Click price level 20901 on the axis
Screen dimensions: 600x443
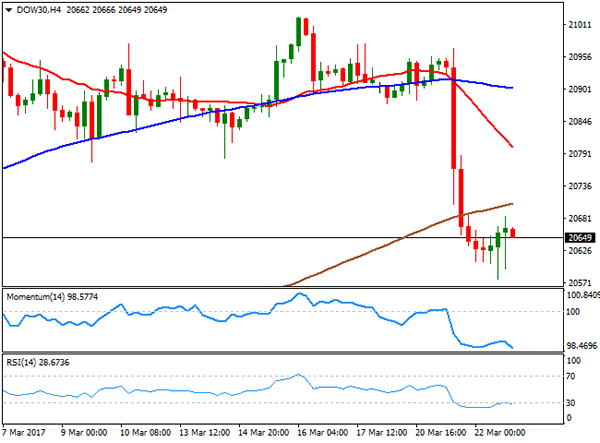(x=580, y=89)
